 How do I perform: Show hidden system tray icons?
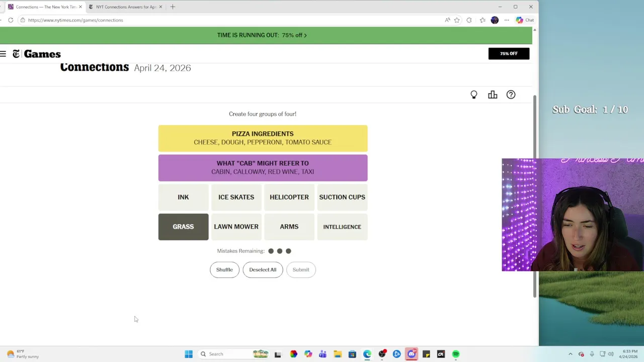(570, 354)
